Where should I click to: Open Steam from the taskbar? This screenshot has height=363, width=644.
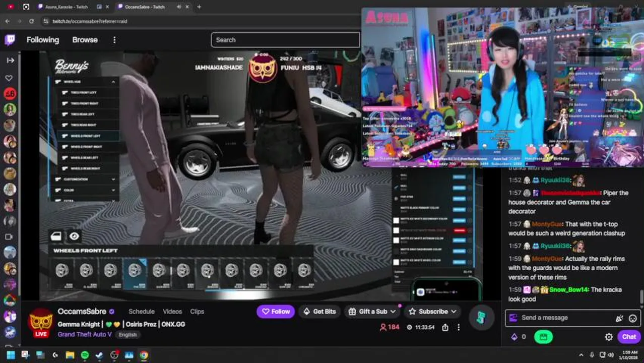(x=99, y=355)
